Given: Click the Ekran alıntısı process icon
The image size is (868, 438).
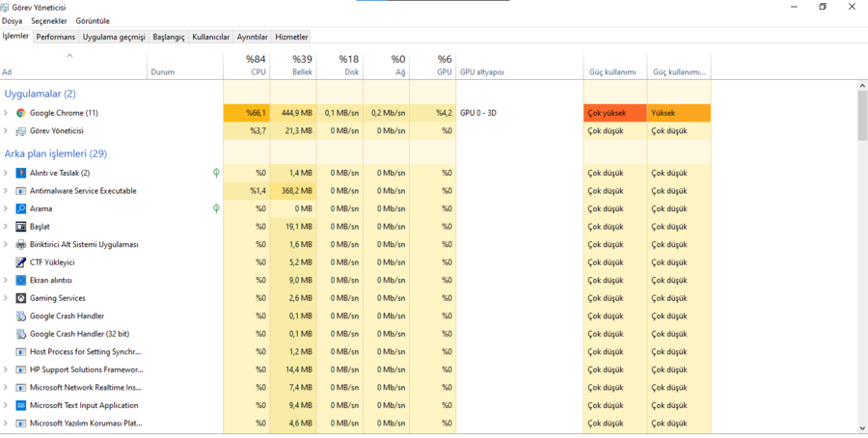Looking at the screenshot, I should tap(20, 280).
